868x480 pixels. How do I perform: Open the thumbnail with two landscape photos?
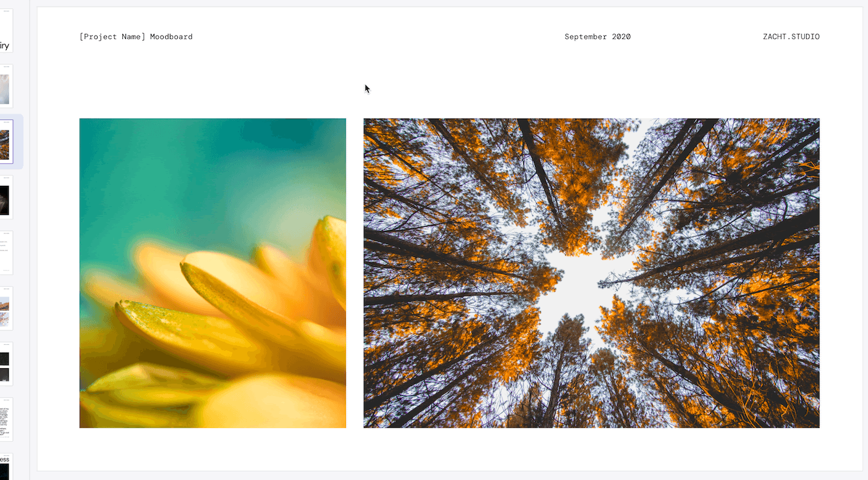coord(6,308)
